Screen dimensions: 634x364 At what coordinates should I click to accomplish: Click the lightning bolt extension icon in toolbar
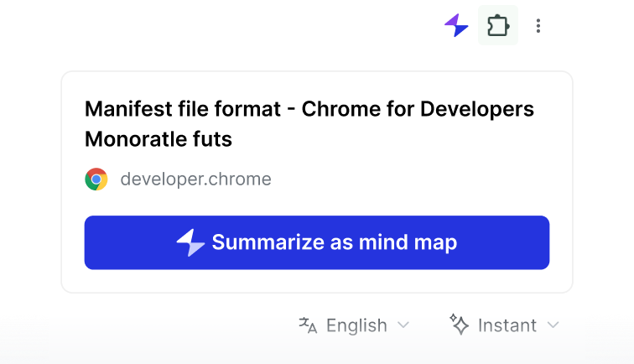click(x=456, y=26)
